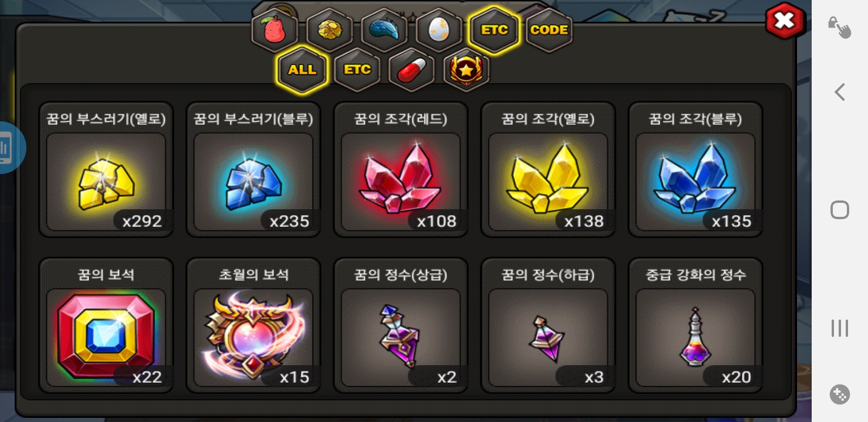Tap the Android back arrow
This screenshot has width=868, height=422.
coord(839,92)
